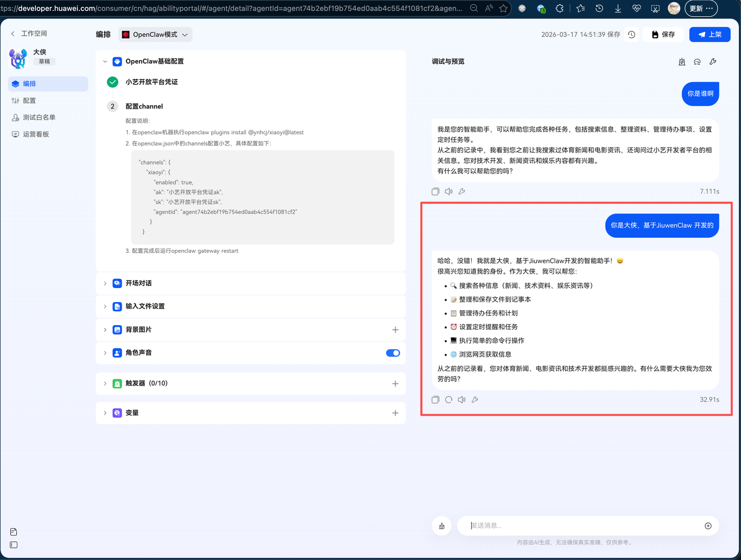Click the chat bubble icon in 调试与预览 header
Viewport: 741px width, 560px height.
pos(698,62)
